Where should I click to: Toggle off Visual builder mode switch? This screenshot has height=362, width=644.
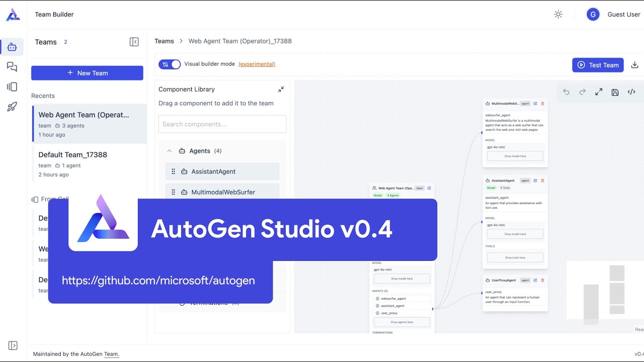point(170,64)
